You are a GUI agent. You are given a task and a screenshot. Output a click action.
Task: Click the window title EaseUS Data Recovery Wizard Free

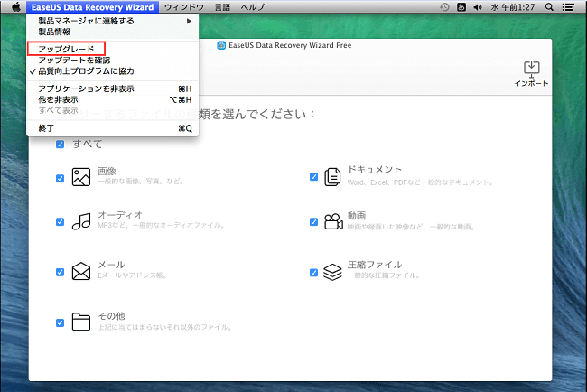(x=290, y=45)
